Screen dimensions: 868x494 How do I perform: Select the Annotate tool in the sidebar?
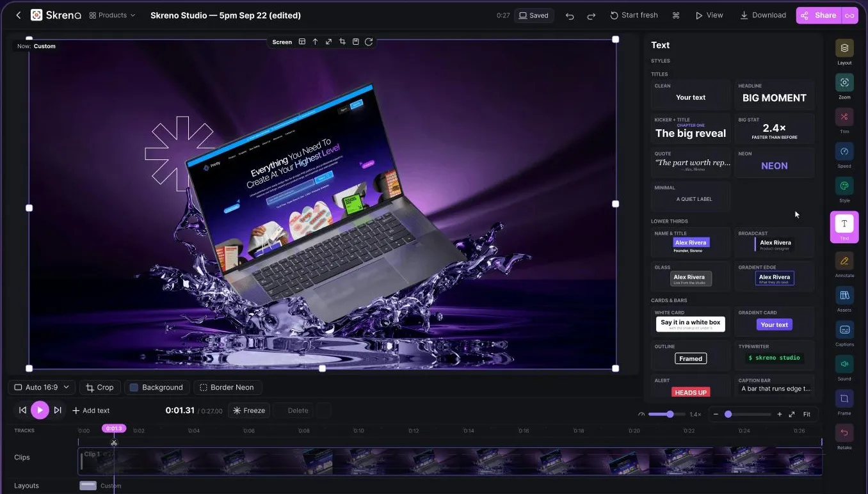pos(844,265)
